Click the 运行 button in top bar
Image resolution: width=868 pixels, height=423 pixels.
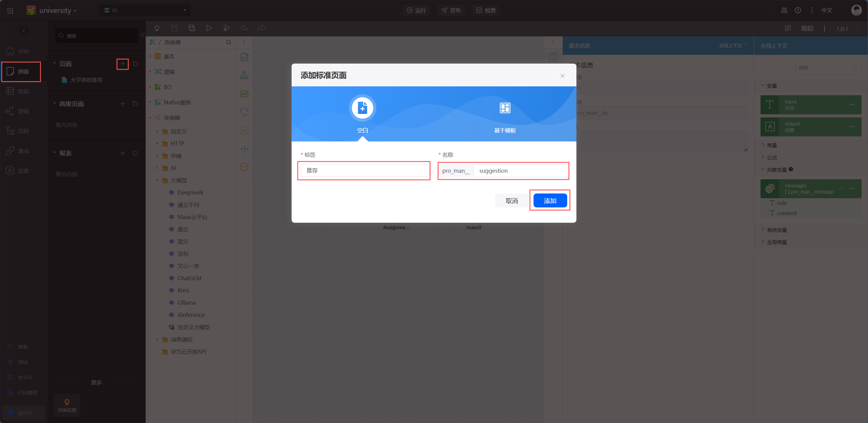[416, 10]
